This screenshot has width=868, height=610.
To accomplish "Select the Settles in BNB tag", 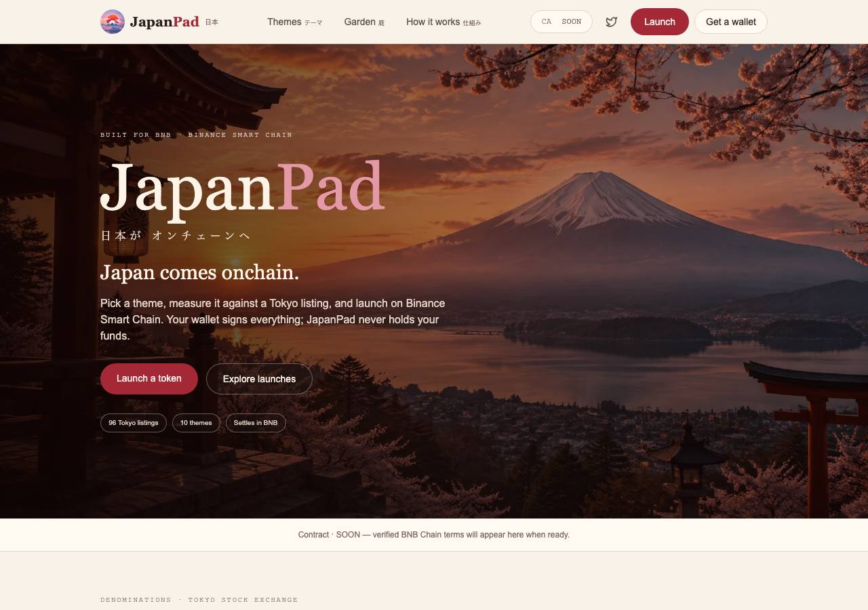I will click(256, 423).
